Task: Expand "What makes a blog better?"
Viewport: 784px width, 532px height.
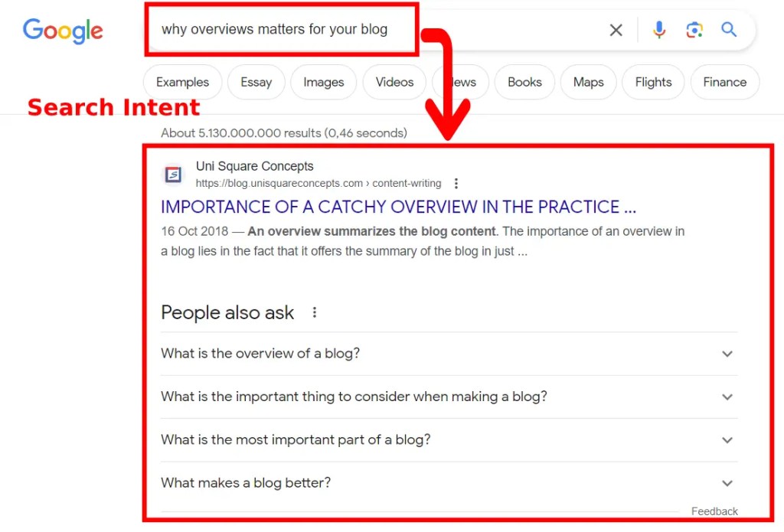Action: point(727,483)
